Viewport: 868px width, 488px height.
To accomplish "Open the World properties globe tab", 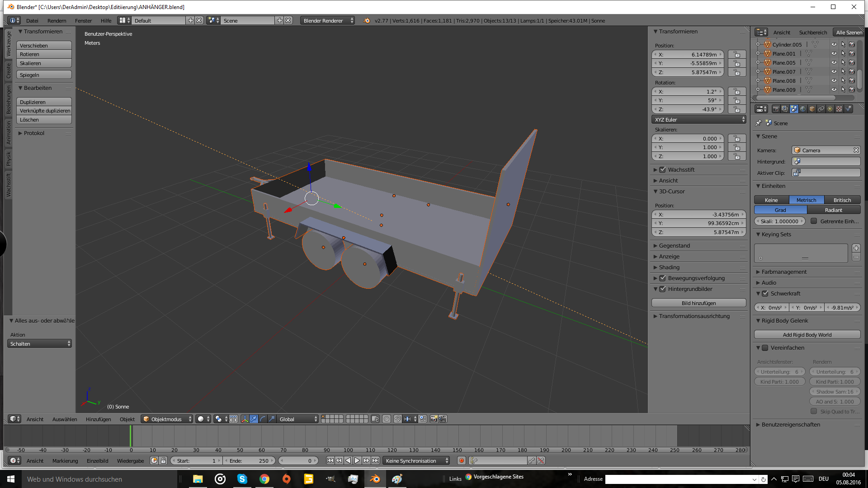I will coord(803,109).
